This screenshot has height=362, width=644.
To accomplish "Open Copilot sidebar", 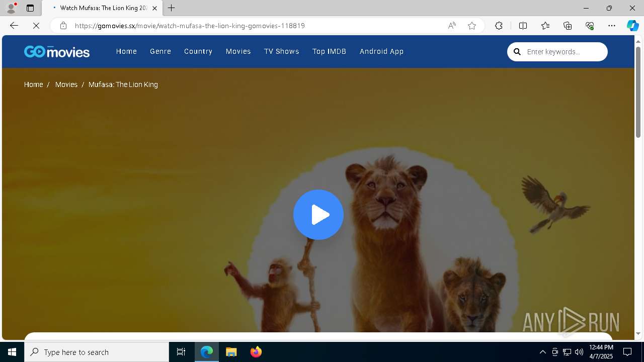I will pyautogui.click(x=632, y=26).
